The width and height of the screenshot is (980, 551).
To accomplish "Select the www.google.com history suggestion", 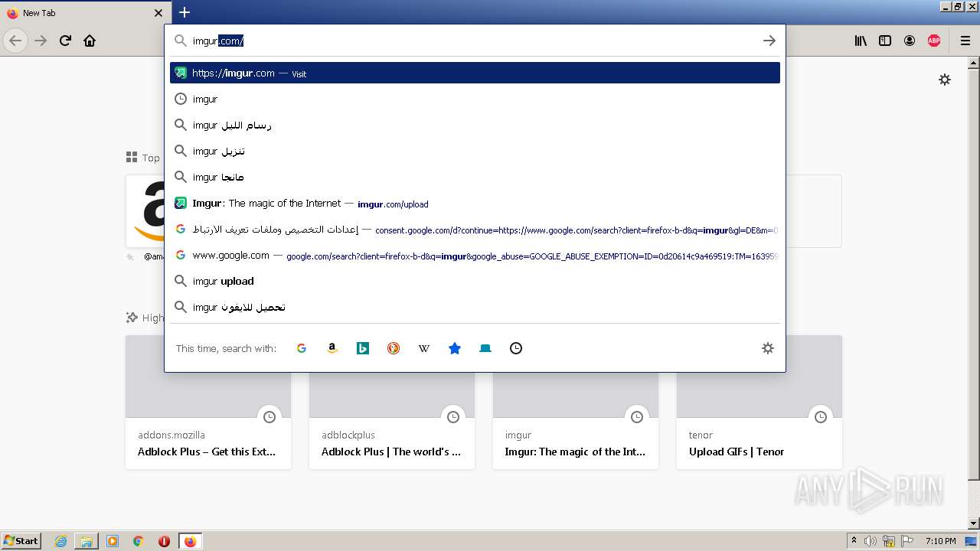I will coord(475,255).
